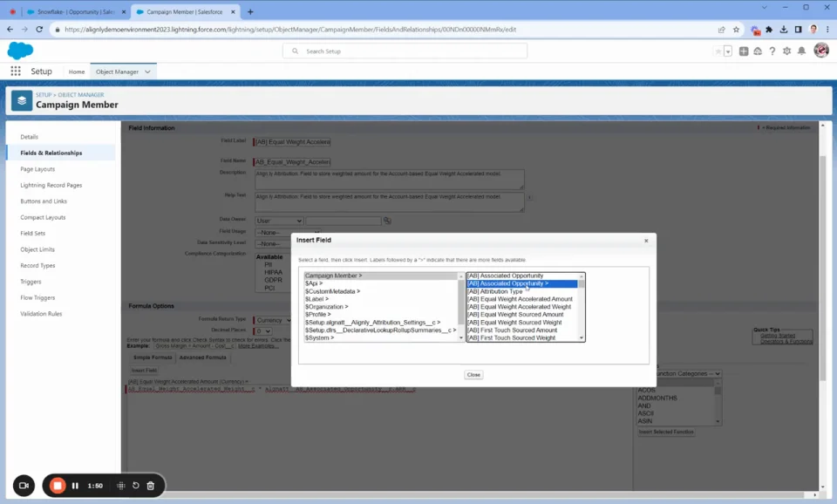Bookmark this page with the browser star
Viewport: 837px width, 504px height.
pyautogui.click(x=736, y=30)
